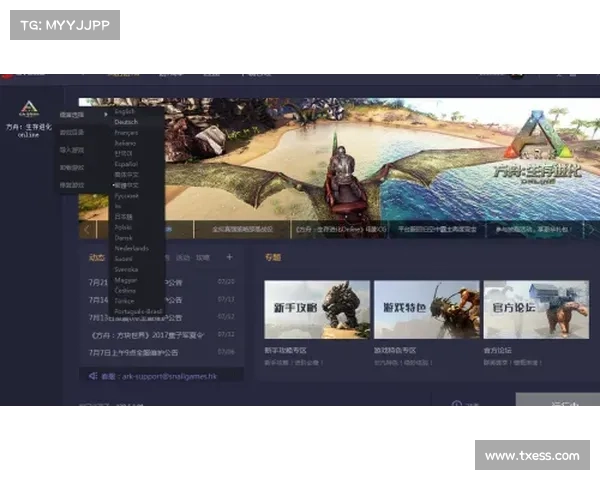This screenshot has width=600, height=480.
Task: Click the grey run button at bottom right
Action: (558, 399)
